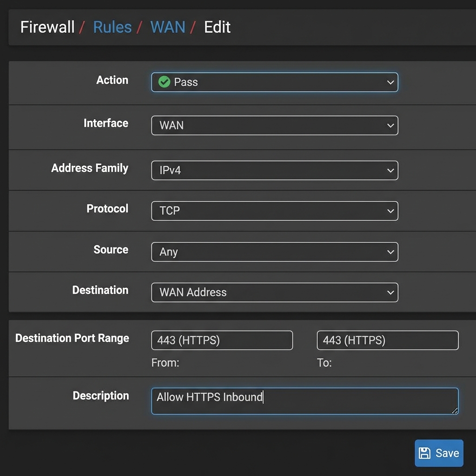The image size is (476, 476).
Task: Navigate to WAN via the breadcrumb
Action: 167,27
